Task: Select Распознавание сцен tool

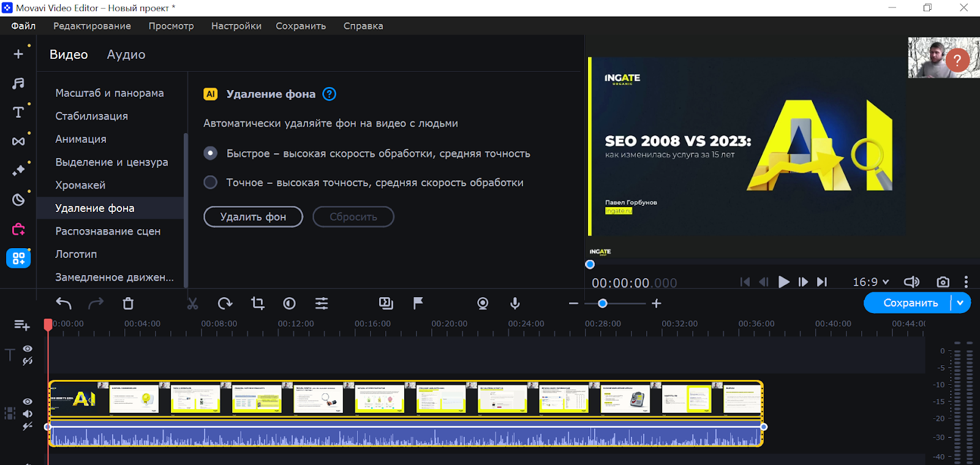Action: point(108,231)
